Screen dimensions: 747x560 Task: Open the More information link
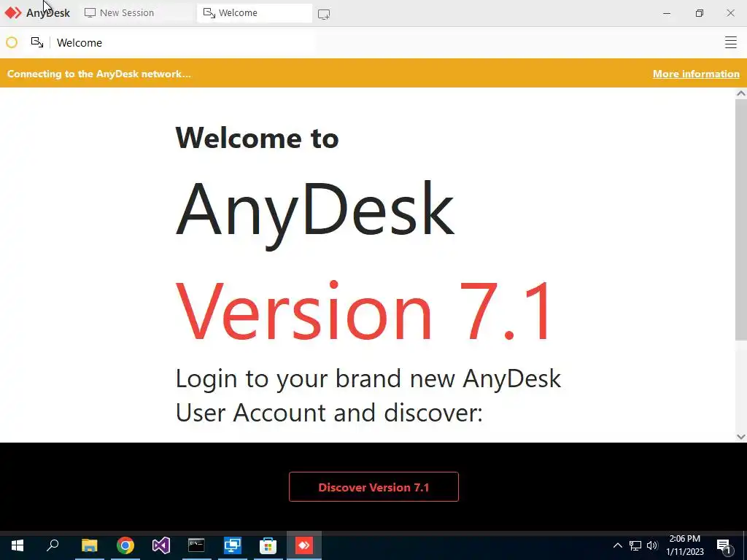[696, 74]
